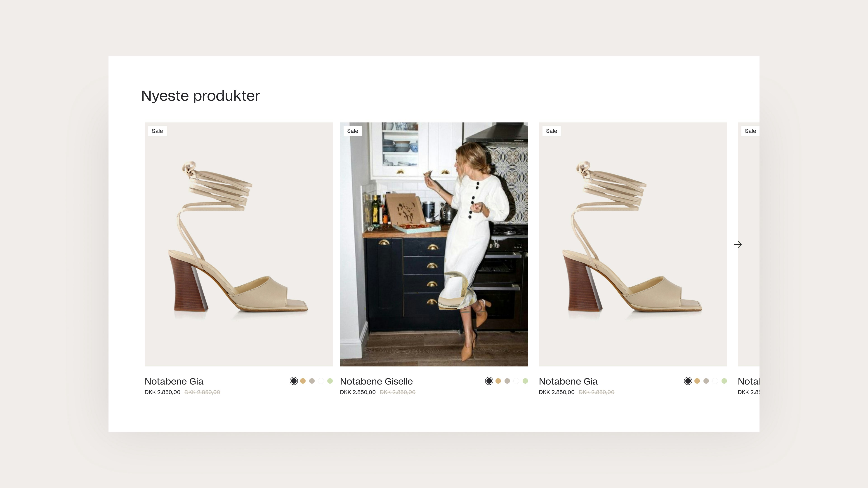Screen dimensions: 868x488
Task: Open the first Notabene Gia sandal image
Action: (238, 244)
